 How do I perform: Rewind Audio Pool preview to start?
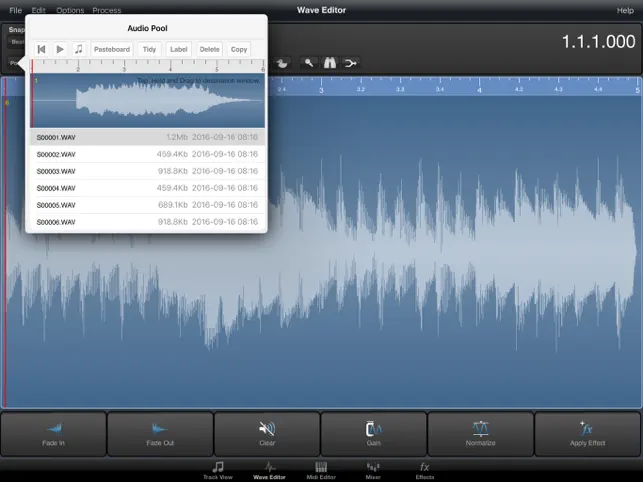(41, 49)
